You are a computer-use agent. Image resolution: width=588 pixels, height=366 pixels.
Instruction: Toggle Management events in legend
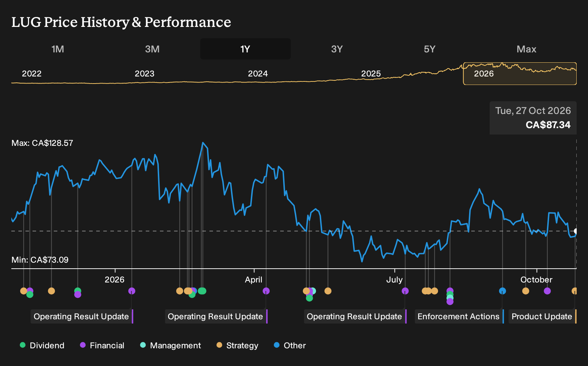pyautogui.click(x=171, y=345)
